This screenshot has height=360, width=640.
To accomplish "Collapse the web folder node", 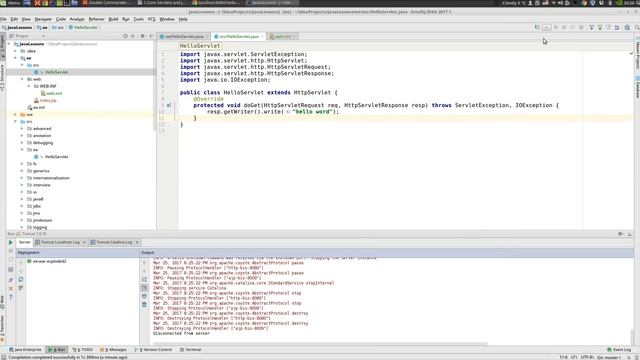I will (22, 79).
